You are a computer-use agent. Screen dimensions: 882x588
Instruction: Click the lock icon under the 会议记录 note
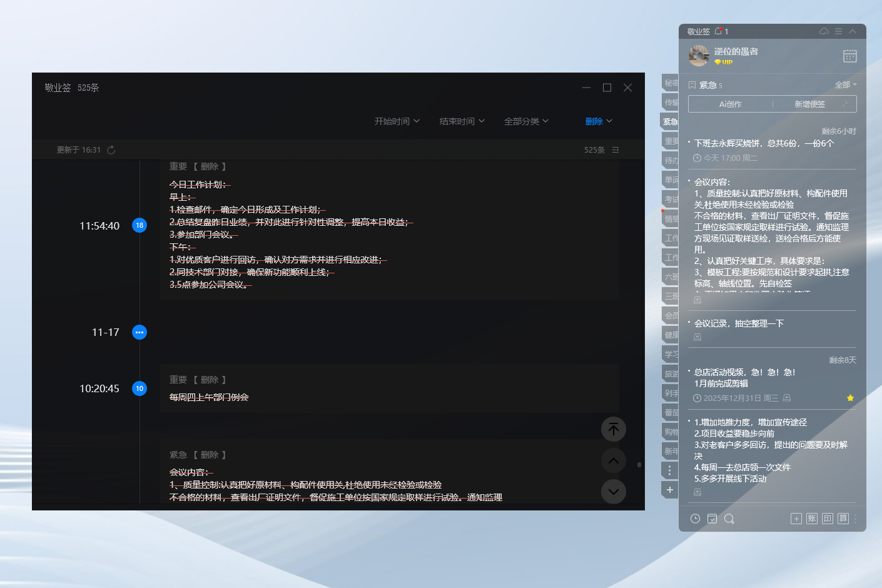click(697, 336)
